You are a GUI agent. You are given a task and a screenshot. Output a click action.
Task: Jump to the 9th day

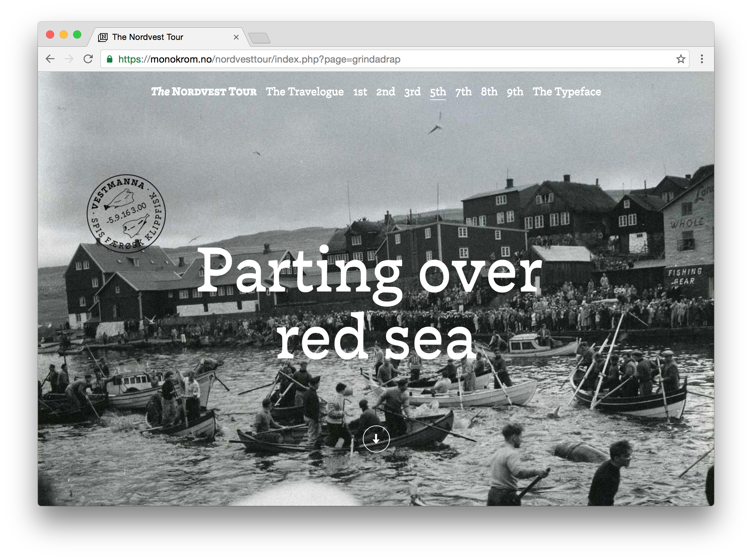[x=515, y=92]
